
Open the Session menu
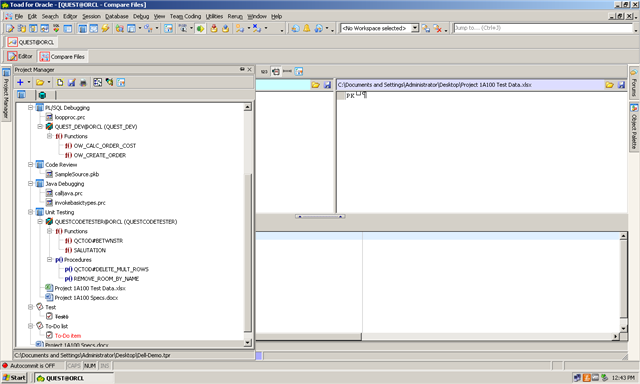(x=91, y=16)
